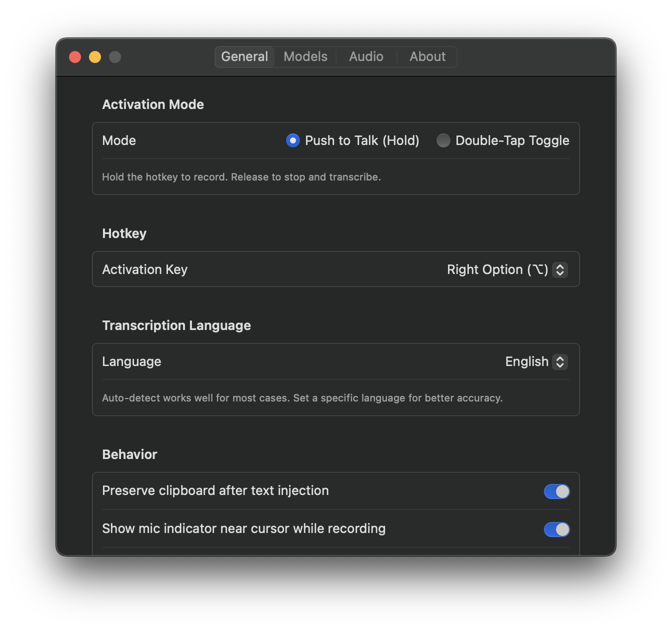Viewport: 672px width, 630px height.
Task: Click the Activation Mode section header
Action: pos(153,104)
